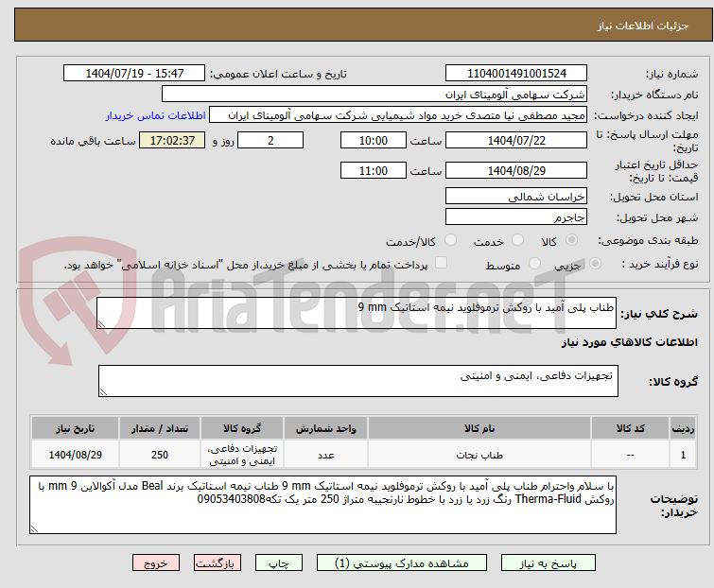Click the row number cell 1
The height and width of the screenshot is (588, 714).
(683, 455)
